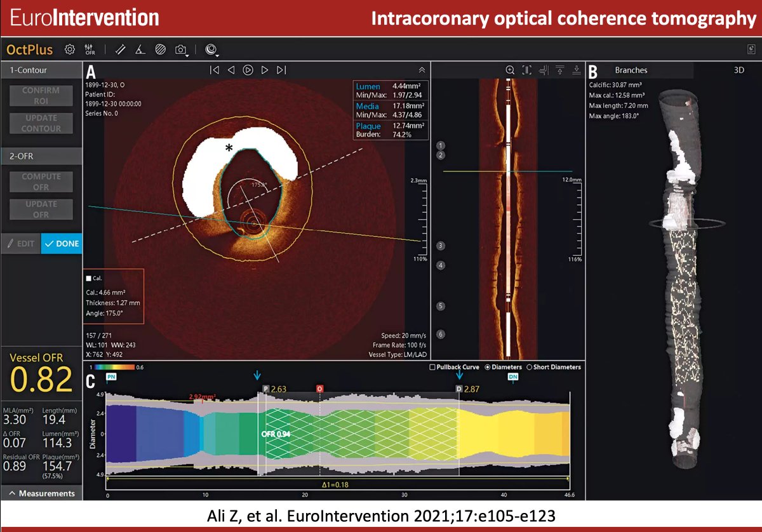
Task: Open camera tool dropdown arrow
Action: (x=189, y=56)
